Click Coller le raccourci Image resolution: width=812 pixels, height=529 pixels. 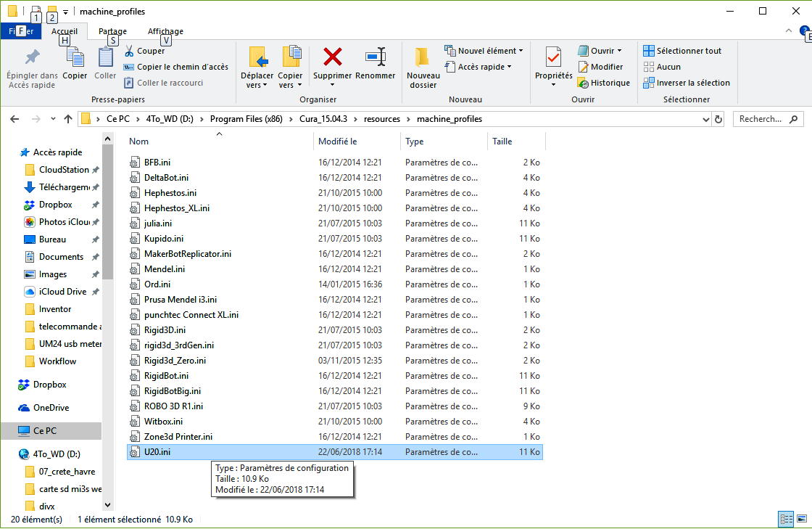coord(164,83)
